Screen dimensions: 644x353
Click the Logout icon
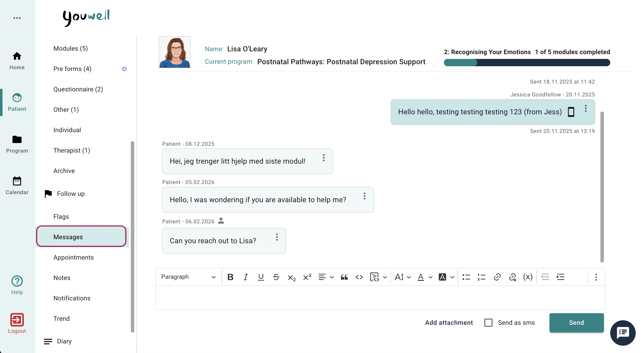click(17, 320)
